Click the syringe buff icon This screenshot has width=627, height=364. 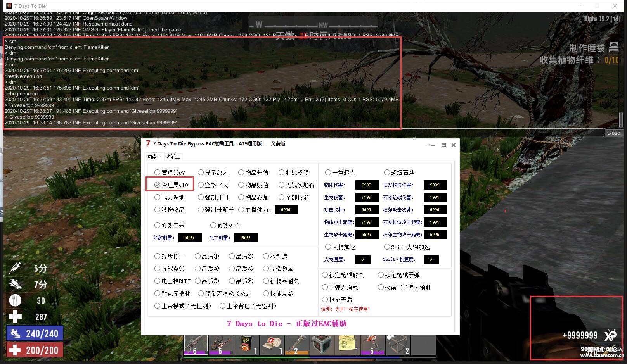(16, 268)
